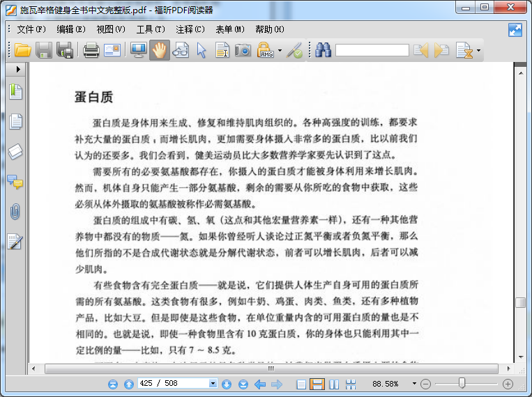Click the vertical scrollbar thumb

(x=520, y=302)
